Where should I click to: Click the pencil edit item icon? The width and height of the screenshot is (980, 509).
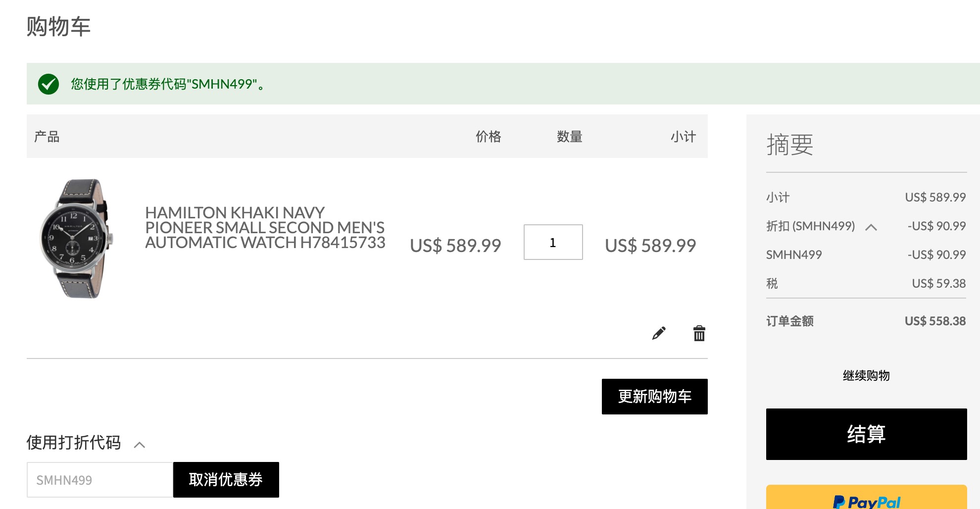point(659,333)
